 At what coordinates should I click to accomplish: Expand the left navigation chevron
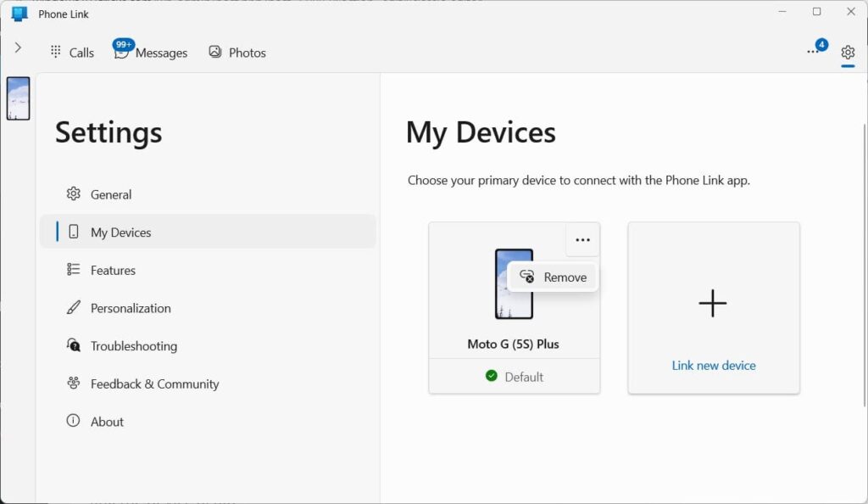(18, 47)
